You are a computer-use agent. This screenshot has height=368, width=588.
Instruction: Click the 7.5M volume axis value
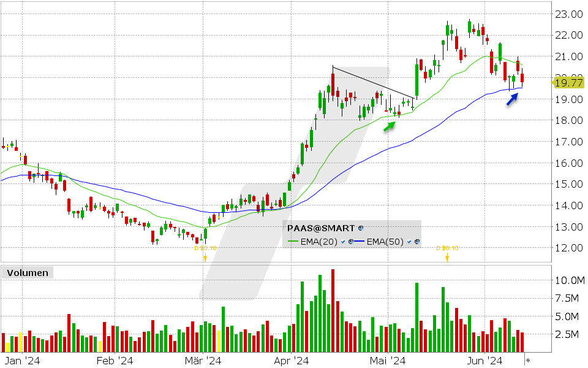click(x=567, y=298)
